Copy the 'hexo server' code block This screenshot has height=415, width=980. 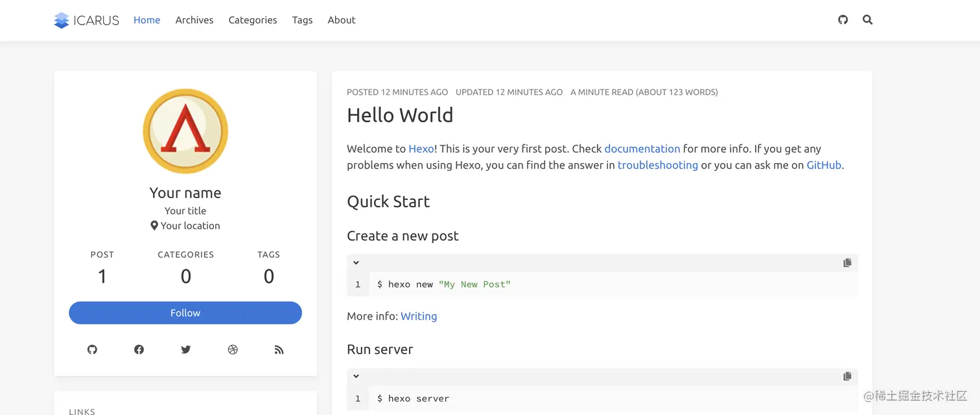click(847, 376)
